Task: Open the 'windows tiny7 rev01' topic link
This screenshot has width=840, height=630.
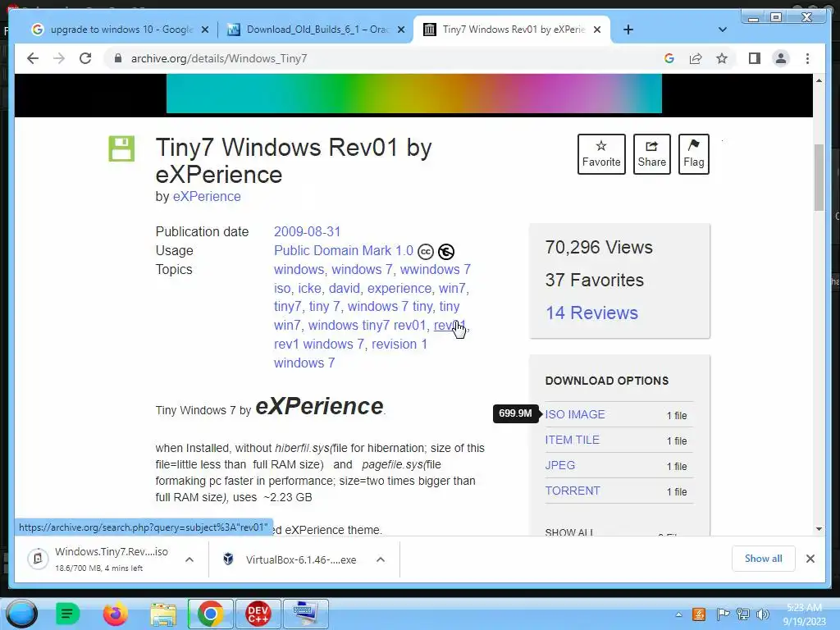Action: (x=367, y=325)
